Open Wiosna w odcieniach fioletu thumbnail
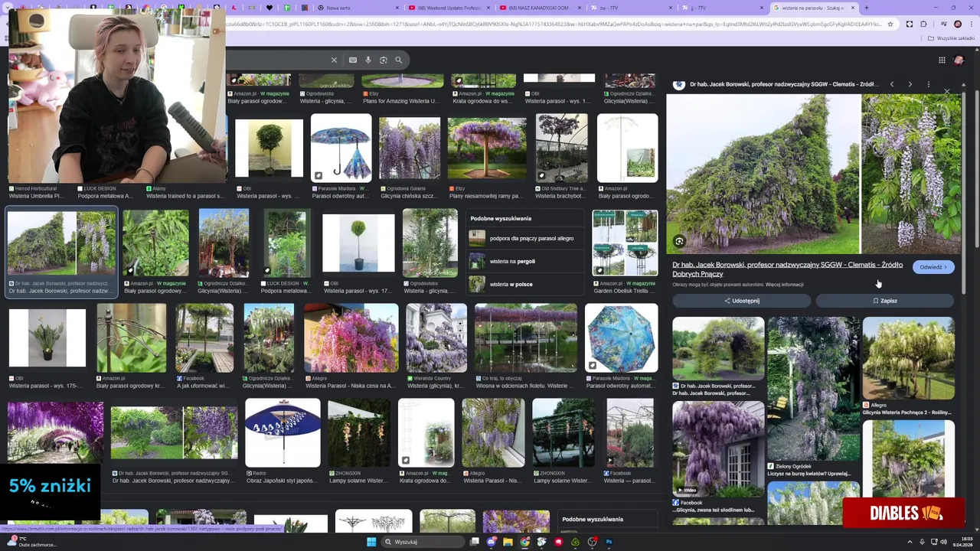Viewport: 980px width, 551px height. (x=525, y=338)
